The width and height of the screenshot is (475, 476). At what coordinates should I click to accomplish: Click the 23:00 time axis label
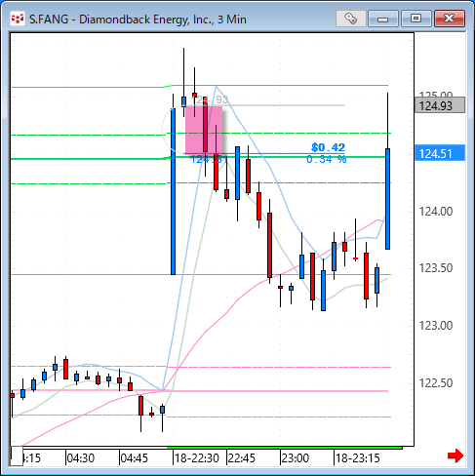tap(295, 458)
